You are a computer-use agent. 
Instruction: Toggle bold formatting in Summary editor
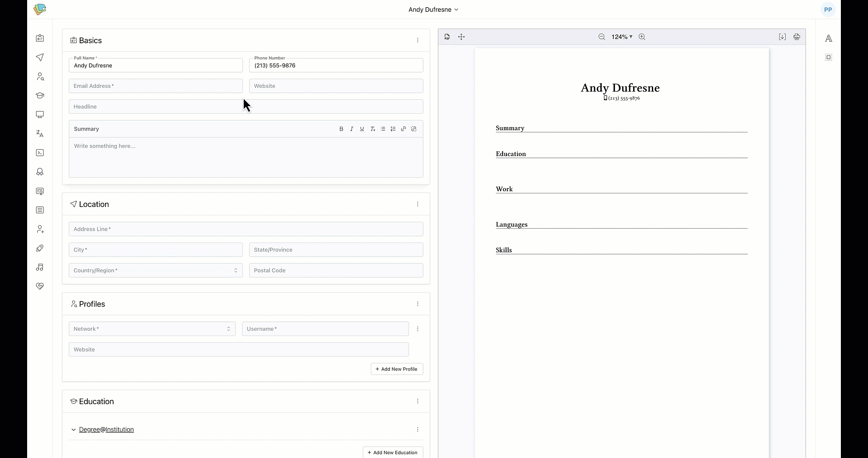(x=341, y=129)
